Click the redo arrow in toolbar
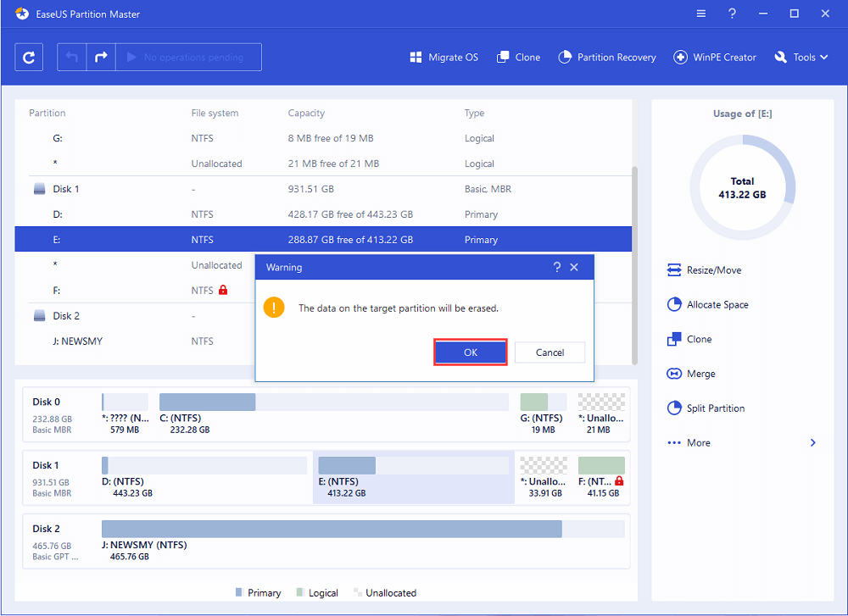The height and width of the screenshot is (616, 848). coord(101,58)
